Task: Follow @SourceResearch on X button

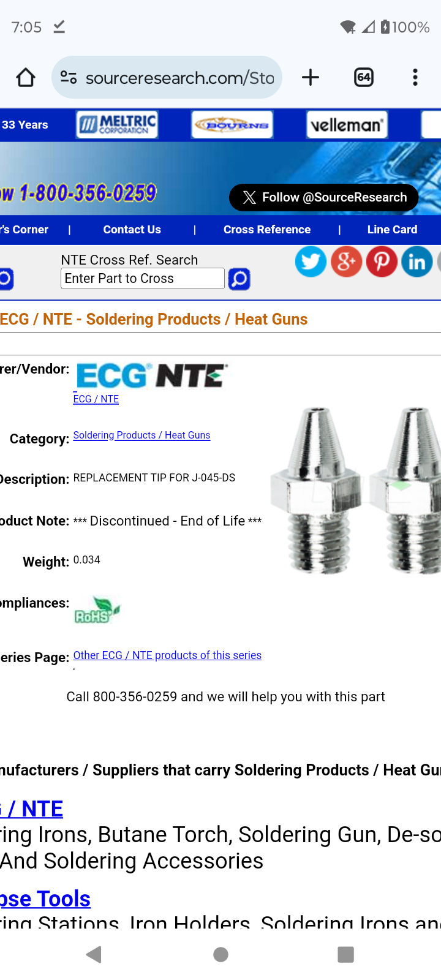Action: (324, 197)
